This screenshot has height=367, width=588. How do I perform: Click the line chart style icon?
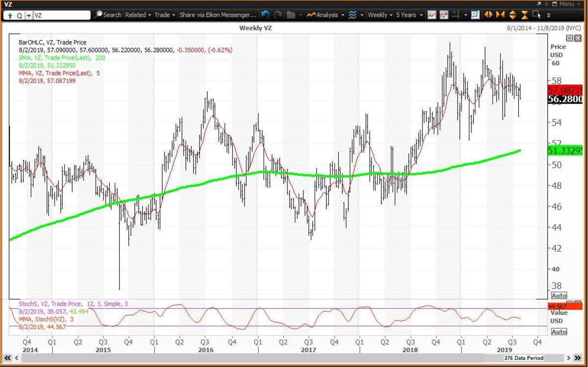pyautogui.click(x=432, y=15)
